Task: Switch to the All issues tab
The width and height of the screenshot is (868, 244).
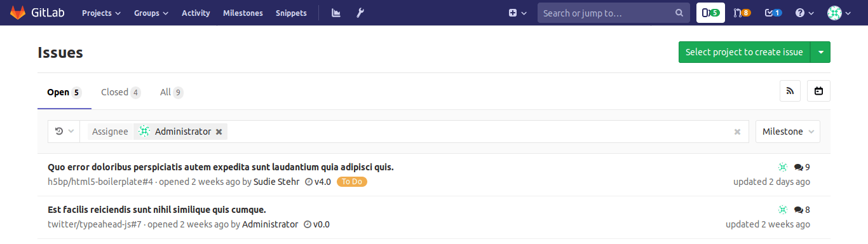Action: (172, 92)
